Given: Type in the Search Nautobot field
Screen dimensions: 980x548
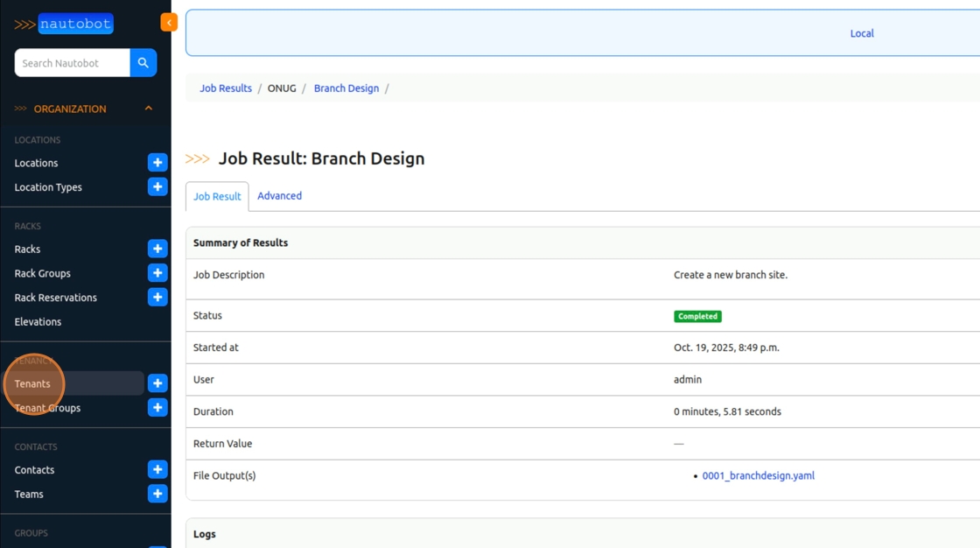Looking at the screenshot, I should (x=73, y=63).
